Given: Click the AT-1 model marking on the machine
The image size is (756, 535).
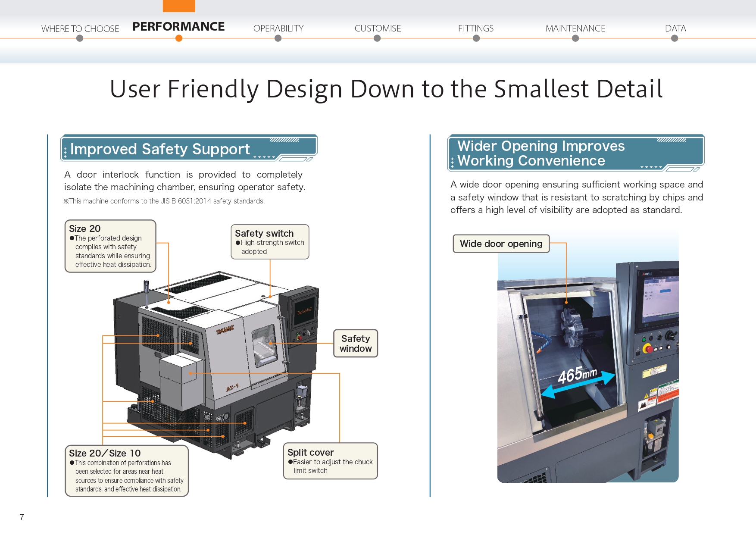Looking at the screenshot, I should [x=232, y=388].
